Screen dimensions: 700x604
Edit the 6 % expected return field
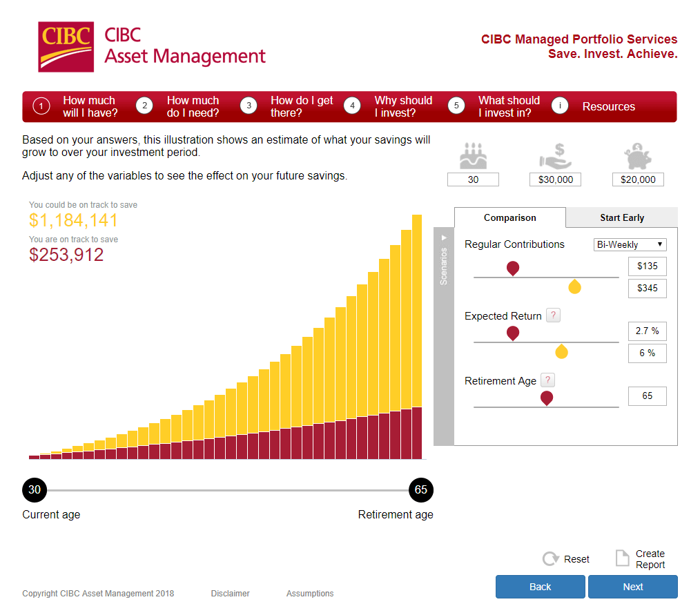[x=648, y=353]
